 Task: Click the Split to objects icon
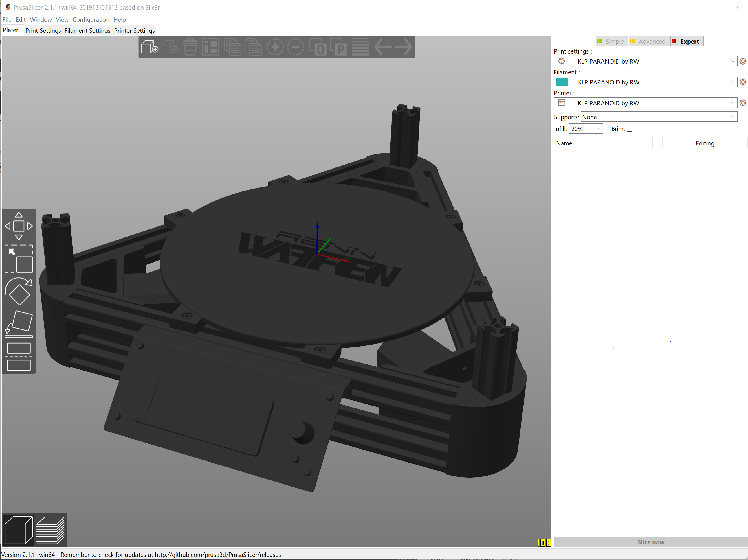coord(318,47)
